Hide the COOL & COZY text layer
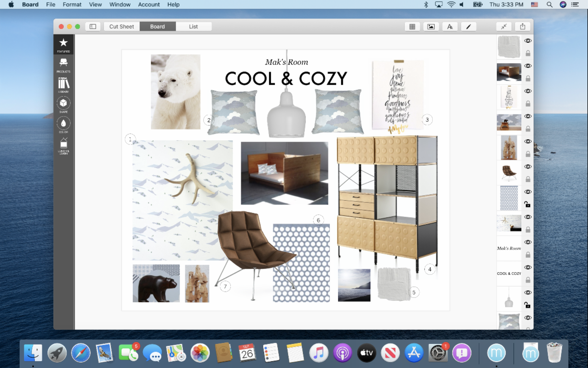Image resolution: width=588 pixels, height=368 pixels. click(x=528, y=267)
